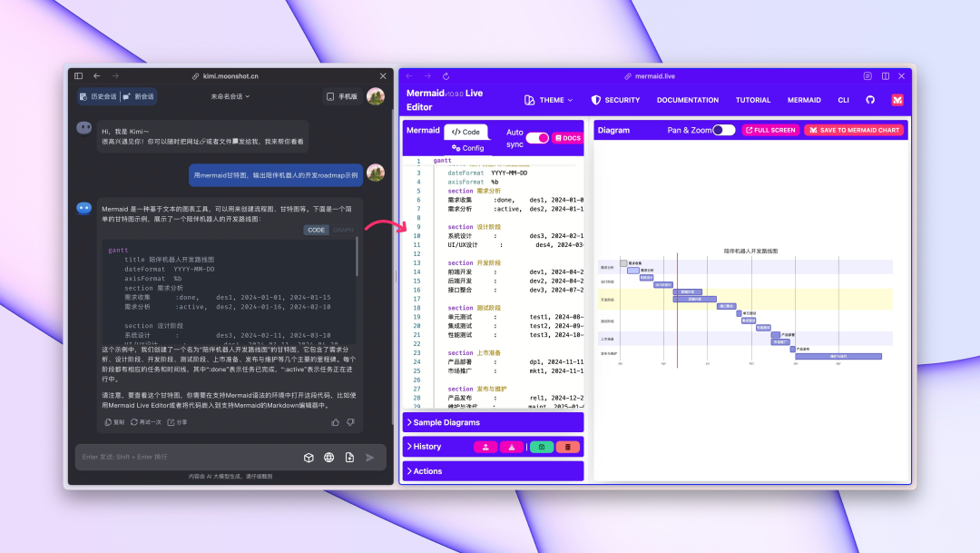The image size is (980, 553).
Task: Open the MERMAID nav link
Action: click(804, 100)
